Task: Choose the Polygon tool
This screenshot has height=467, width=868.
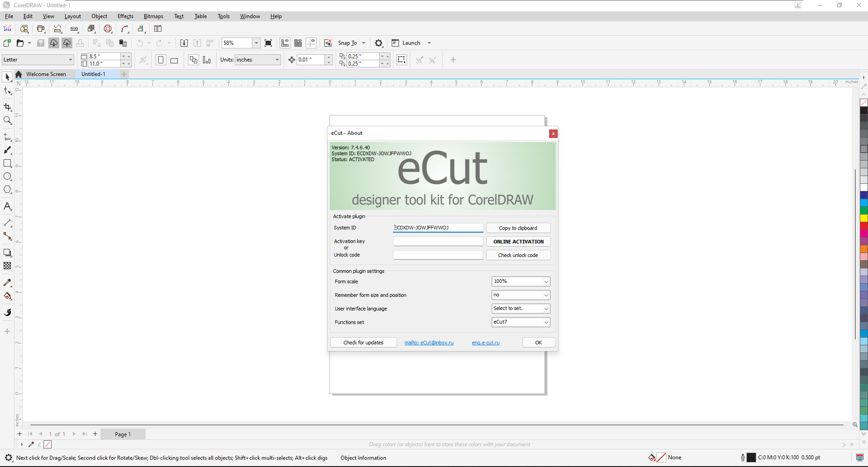Action: [7, 190]
